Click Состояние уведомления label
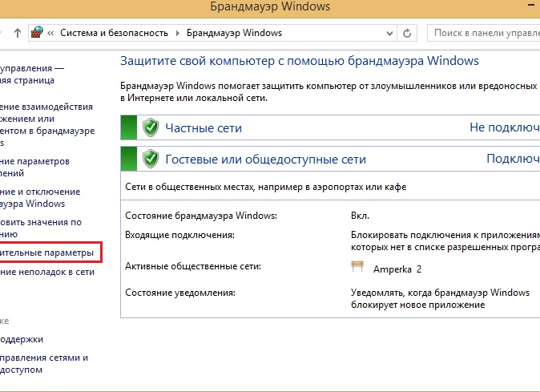This screenshot has height=392, width=540. (180, 293)
